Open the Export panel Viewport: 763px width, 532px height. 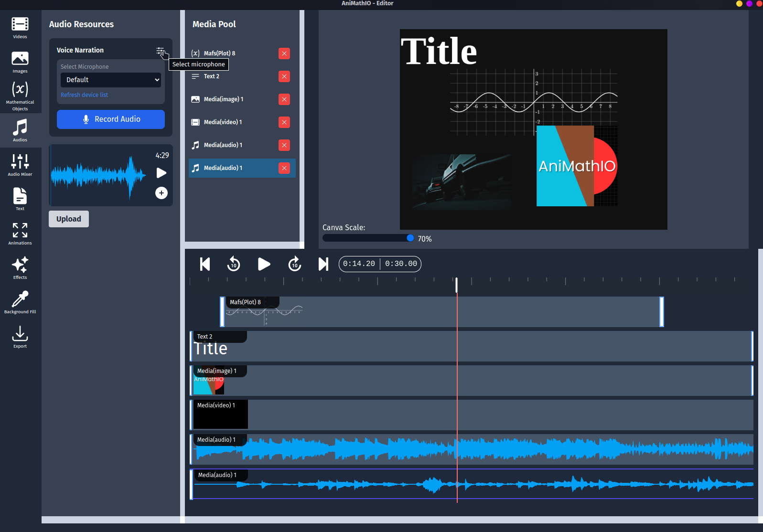pyautogui.click(x=20, y=337)
